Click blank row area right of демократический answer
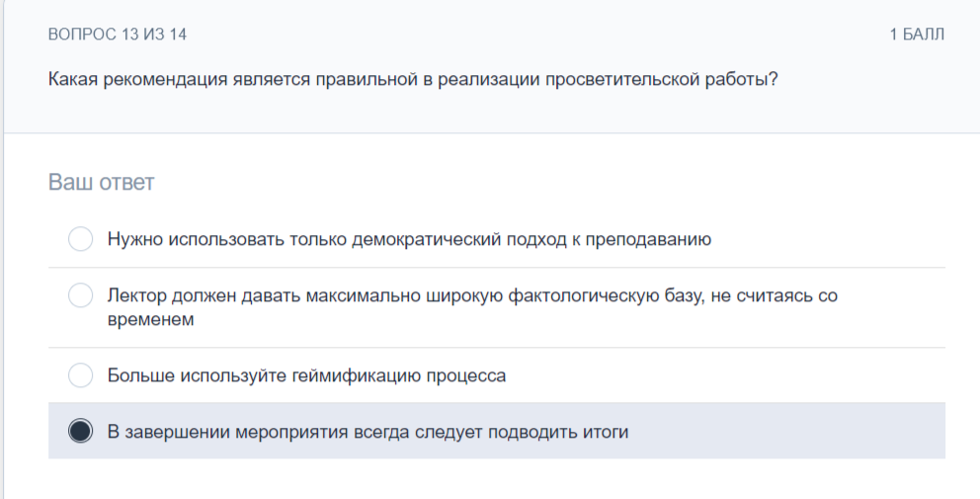 tap(828, 239)
